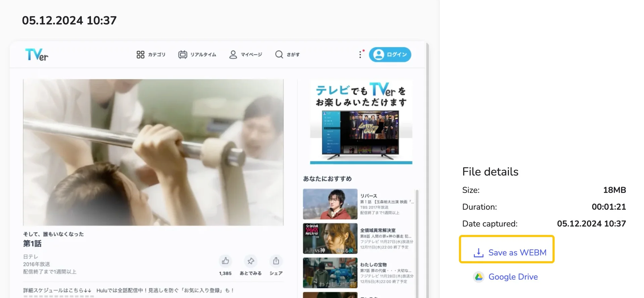
Task: Pin the episode with あとでみる icon
Action: (251, 261)
